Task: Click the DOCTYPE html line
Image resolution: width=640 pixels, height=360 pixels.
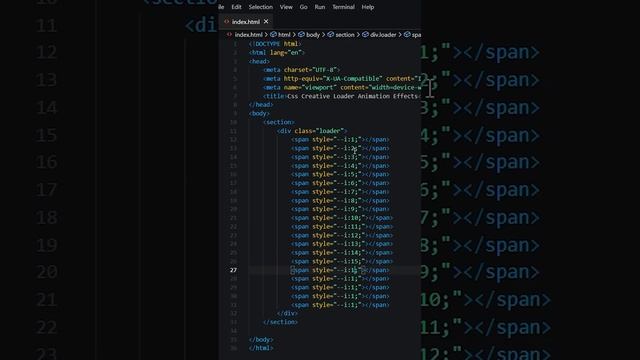Action: coord(275,44)
